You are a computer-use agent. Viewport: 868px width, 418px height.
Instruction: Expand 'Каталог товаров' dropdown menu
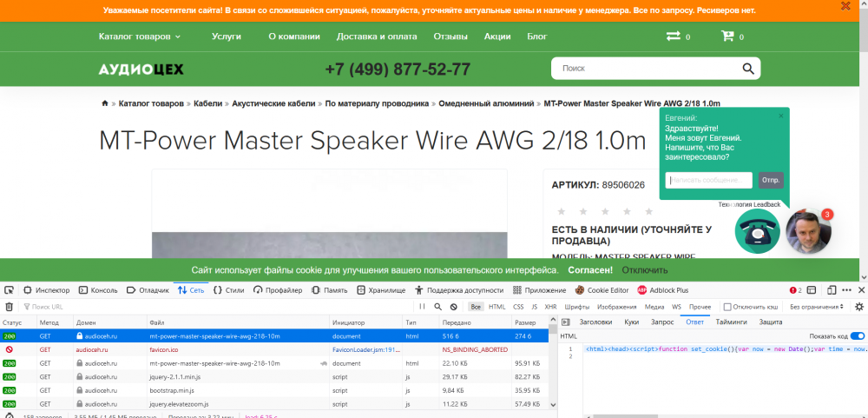tap(140, 36)
